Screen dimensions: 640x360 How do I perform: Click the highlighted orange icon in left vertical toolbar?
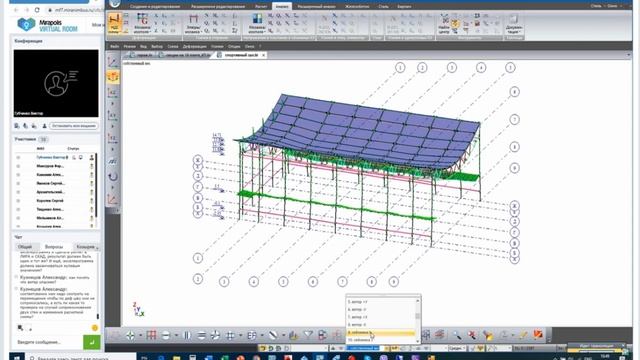point(113,77)
